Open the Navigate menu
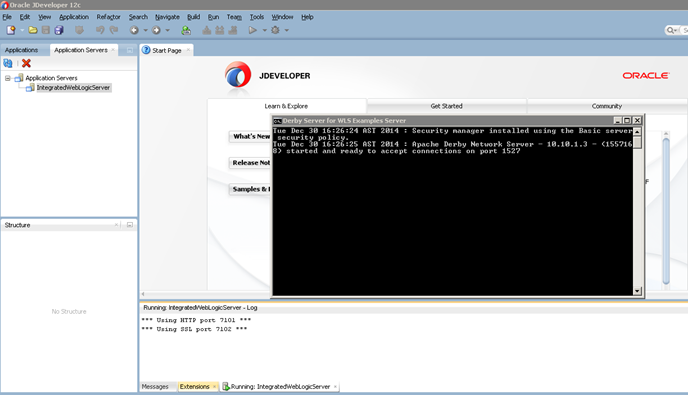This screenshot has width=689, height=399. (167, 17)
